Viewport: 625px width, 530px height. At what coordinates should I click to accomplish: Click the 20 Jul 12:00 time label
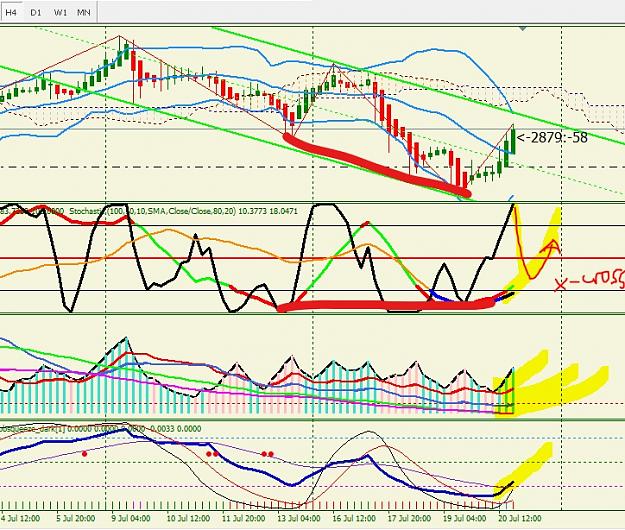520,518
